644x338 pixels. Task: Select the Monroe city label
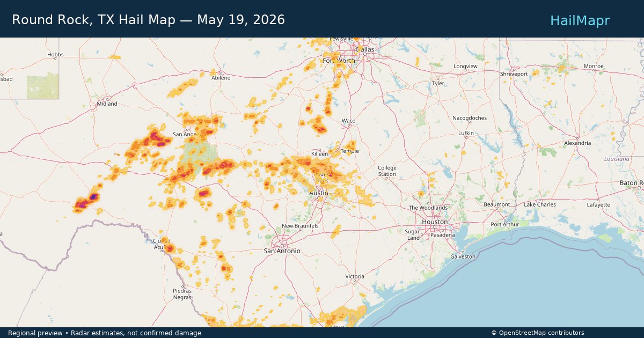[x=594, y=67]
